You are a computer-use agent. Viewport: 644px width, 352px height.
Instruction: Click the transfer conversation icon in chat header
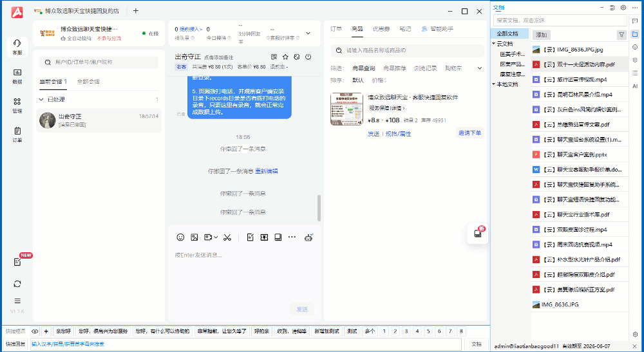(296, 57)
